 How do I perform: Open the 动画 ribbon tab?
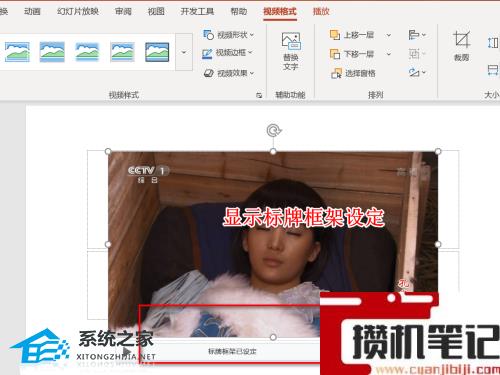32,11
